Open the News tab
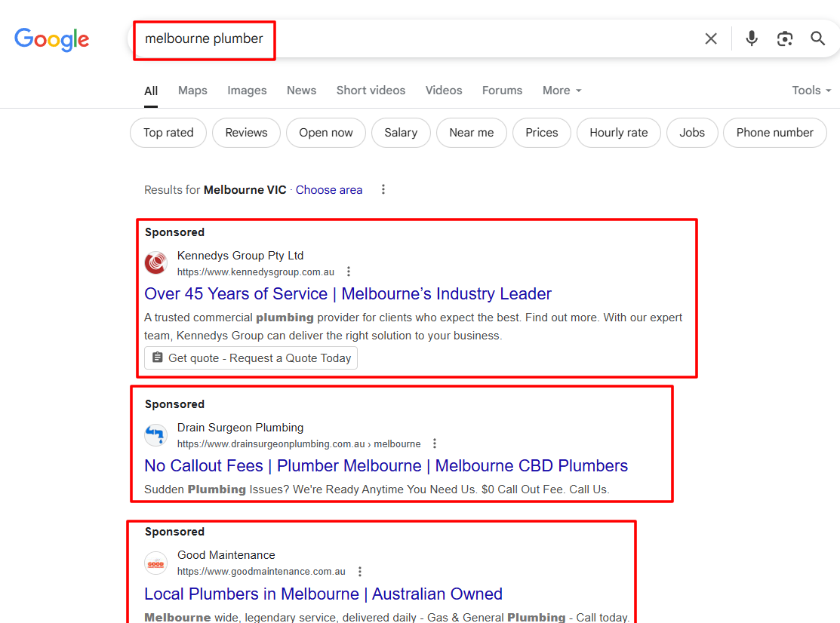The image size is (840, 623). [302, 91]
